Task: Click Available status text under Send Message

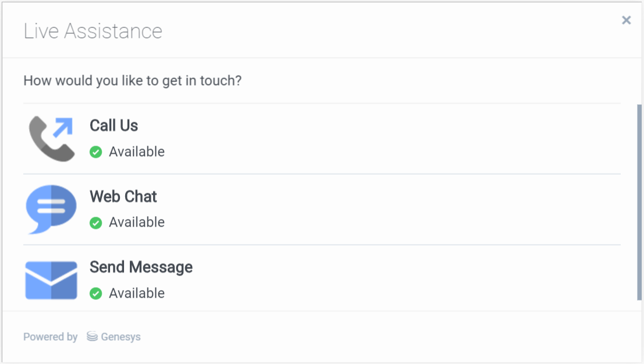Action: 137,294
